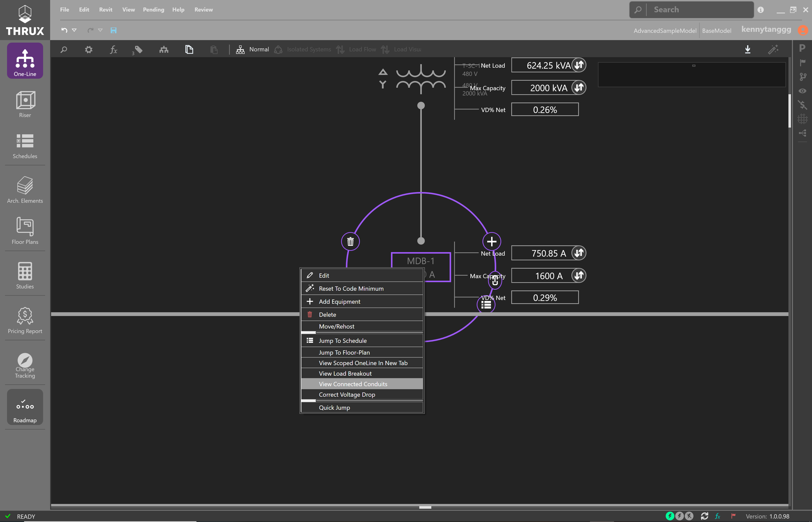Open Schedules from the sidebar

coord(25,146)
